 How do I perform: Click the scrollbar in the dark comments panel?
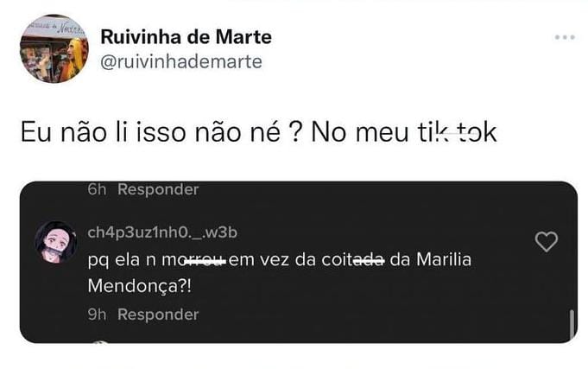(572, 324)
